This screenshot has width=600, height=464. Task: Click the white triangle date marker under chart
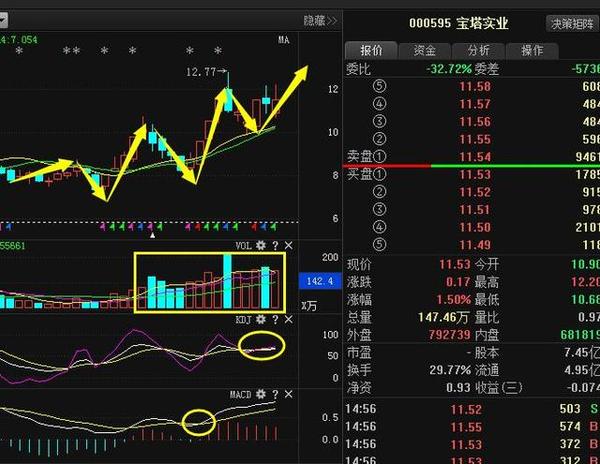click(152, 235)
